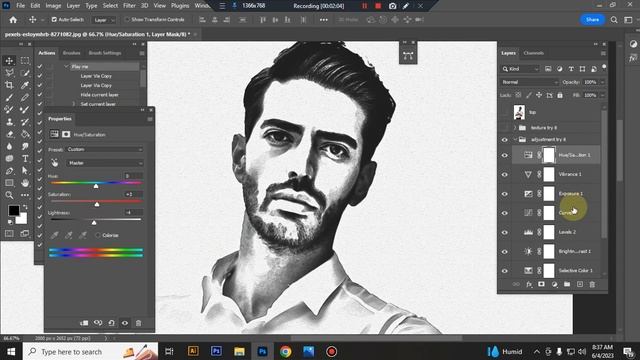Filter layers by type (T) icon
640x360 pixels.
coord(571,69)
